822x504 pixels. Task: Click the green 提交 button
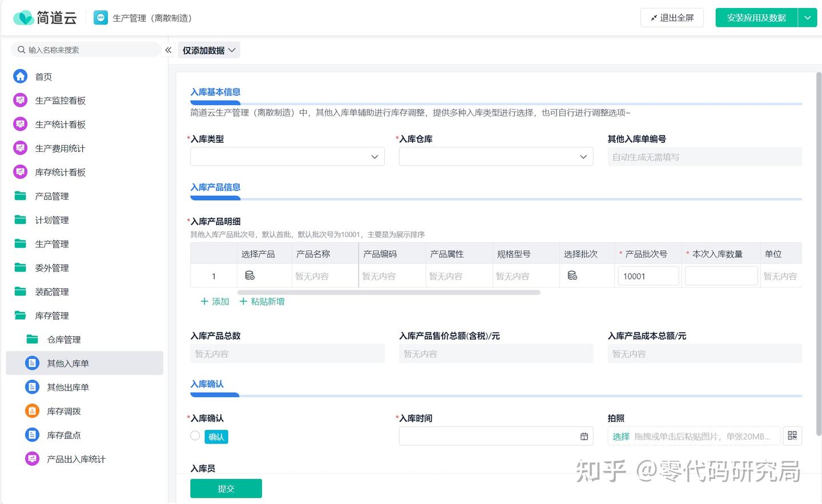(x=226, y=489)
